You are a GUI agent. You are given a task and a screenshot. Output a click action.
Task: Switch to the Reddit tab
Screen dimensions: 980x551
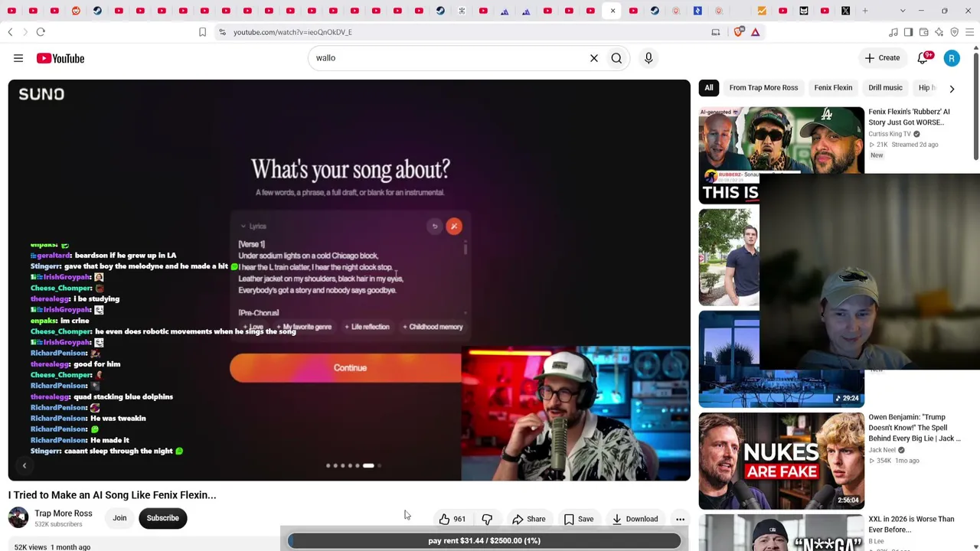(x=76, y=11)
